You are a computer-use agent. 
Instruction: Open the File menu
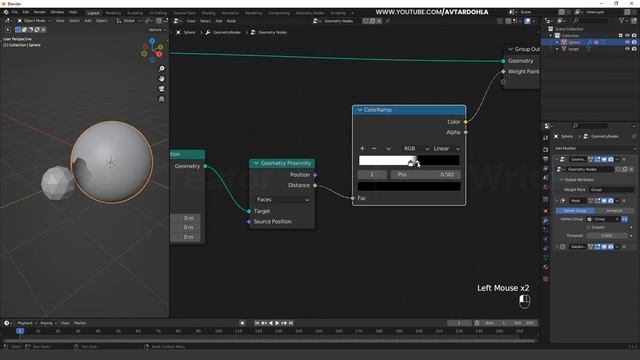[x=15, y=12]
